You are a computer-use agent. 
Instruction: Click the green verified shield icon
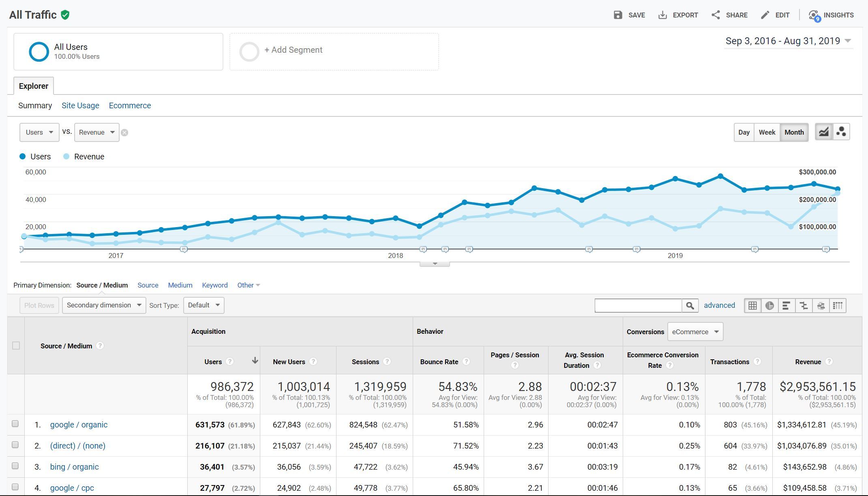point(65,15)
